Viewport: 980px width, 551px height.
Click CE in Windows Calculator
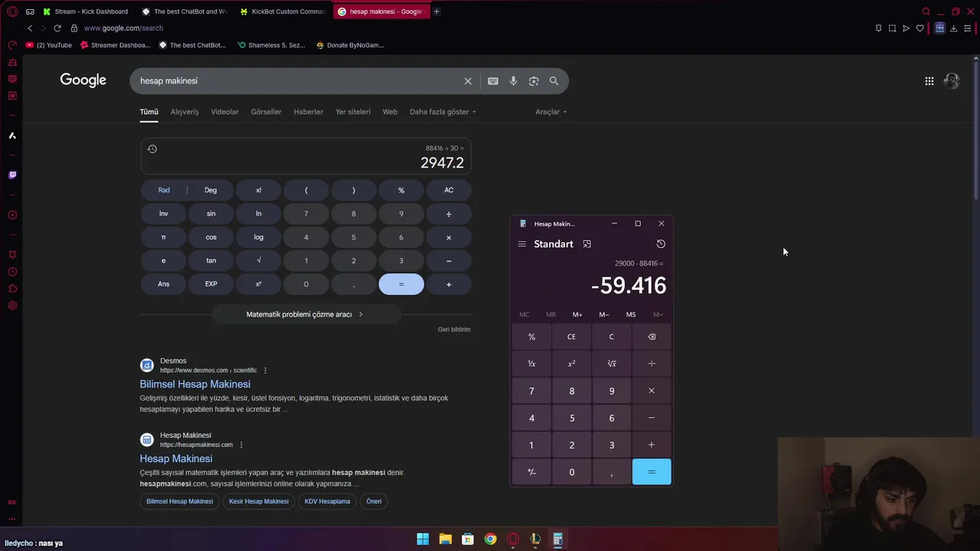pos(571,337)
